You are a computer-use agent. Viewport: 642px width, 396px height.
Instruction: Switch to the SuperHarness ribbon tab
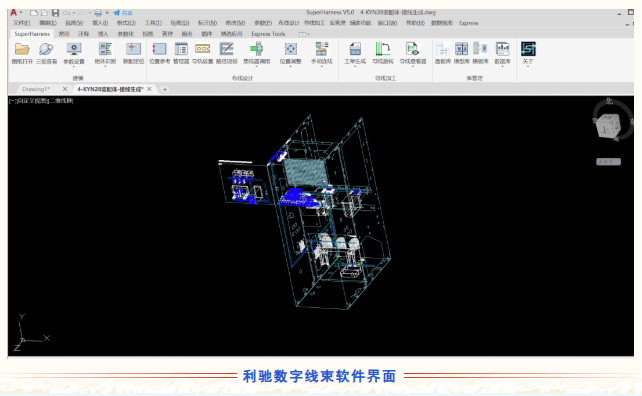click(x=32, y=34)
